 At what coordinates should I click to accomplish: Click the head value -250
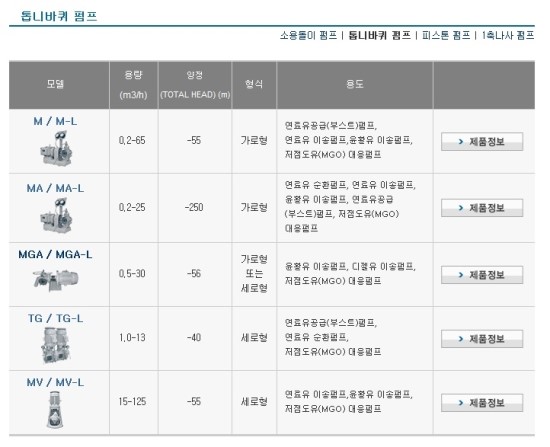(x=194, y=207)
